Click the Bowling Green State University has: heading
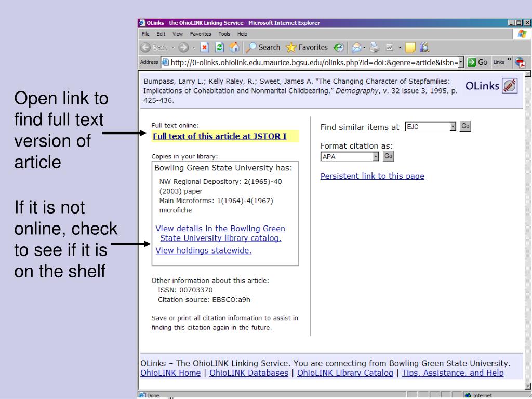 click(223, 168)
